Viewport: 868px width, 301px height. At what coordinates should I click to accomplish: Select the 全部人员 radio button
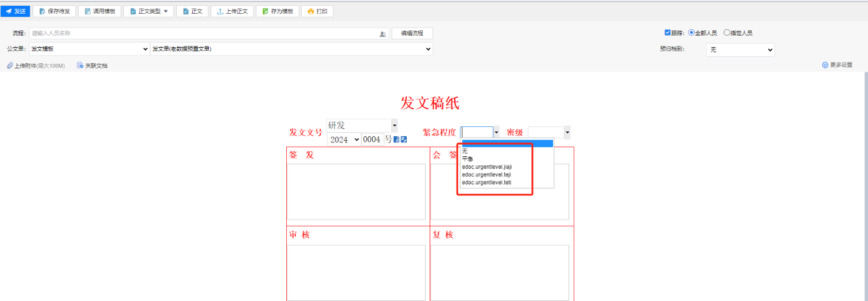[691, 33]
